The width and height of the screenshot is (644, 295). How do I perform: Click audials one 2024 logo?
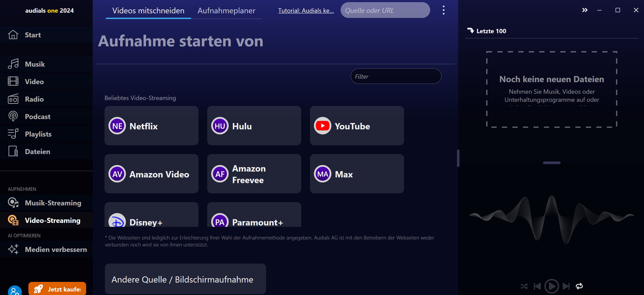[49, 10]
